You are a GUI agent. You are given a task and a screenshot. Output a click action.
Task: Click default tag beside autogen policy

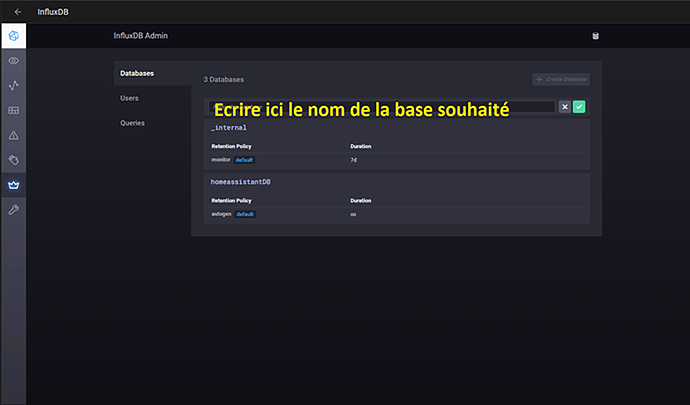tap(245, 214)
